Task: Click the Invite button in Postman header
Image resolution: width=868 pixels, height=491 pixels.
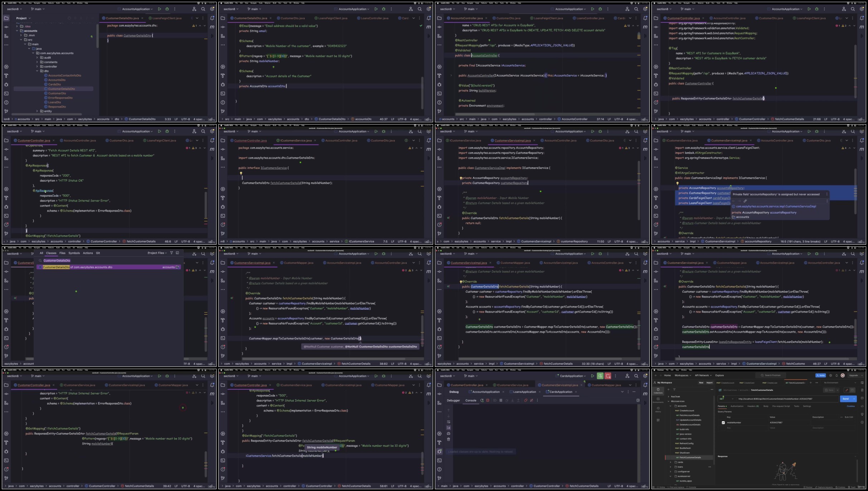Action: click(820, 375)
